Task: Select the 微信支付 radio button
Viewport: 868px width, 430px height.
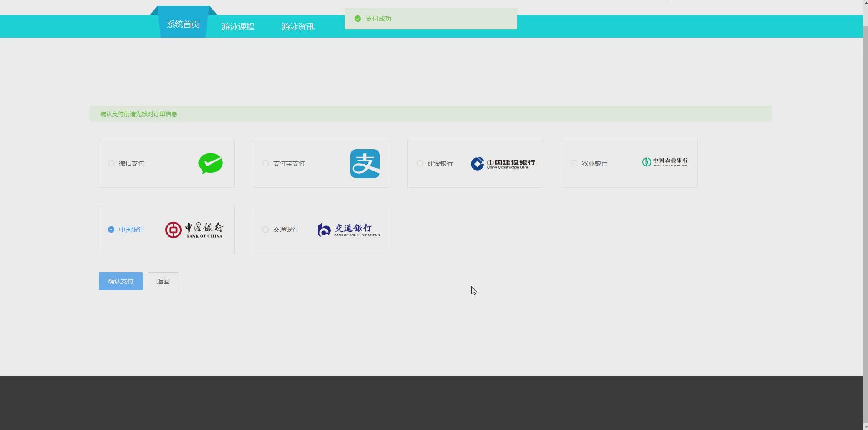Action: coord(111,163)
